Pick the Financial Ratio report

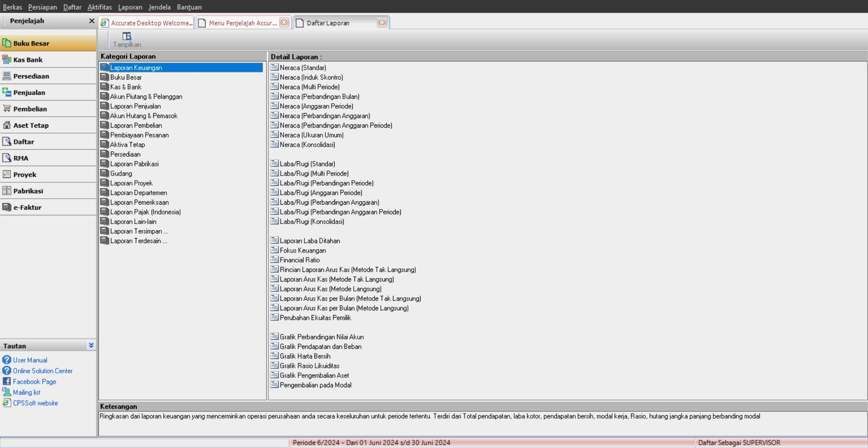(x=299, y=260)
